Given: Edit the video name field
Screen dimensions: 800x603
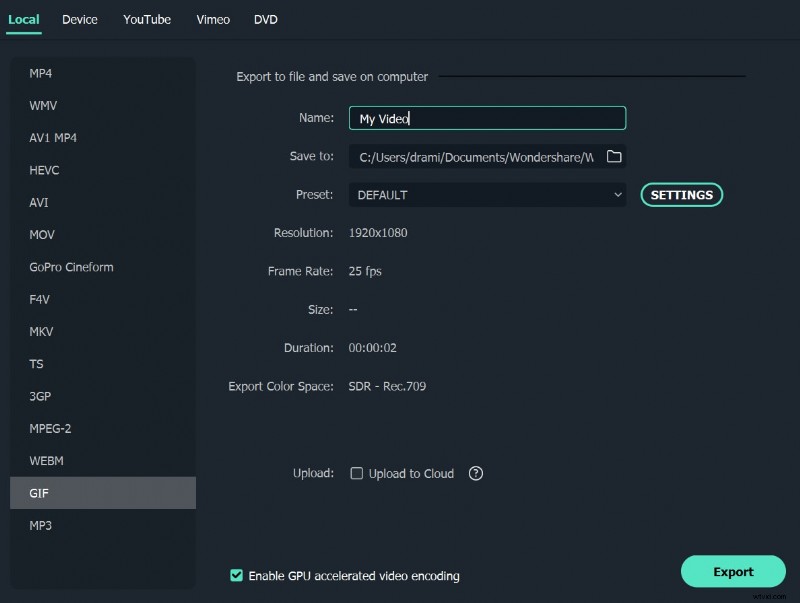Looking at the screenshot, I should click(487, 117).
